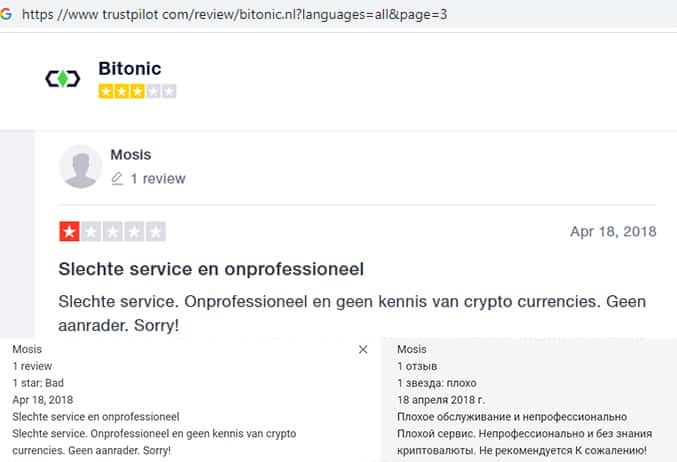The width and height of the screenshot is (677, 462).
Task: Click the '1 review' link next to the pencil
Action: [x=158, y=179]
